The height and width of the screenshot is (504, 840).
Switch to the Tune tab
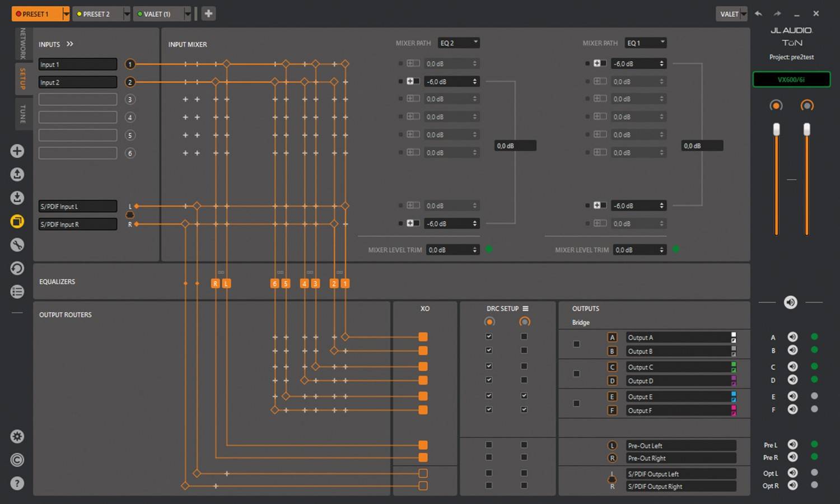[23, 114]
